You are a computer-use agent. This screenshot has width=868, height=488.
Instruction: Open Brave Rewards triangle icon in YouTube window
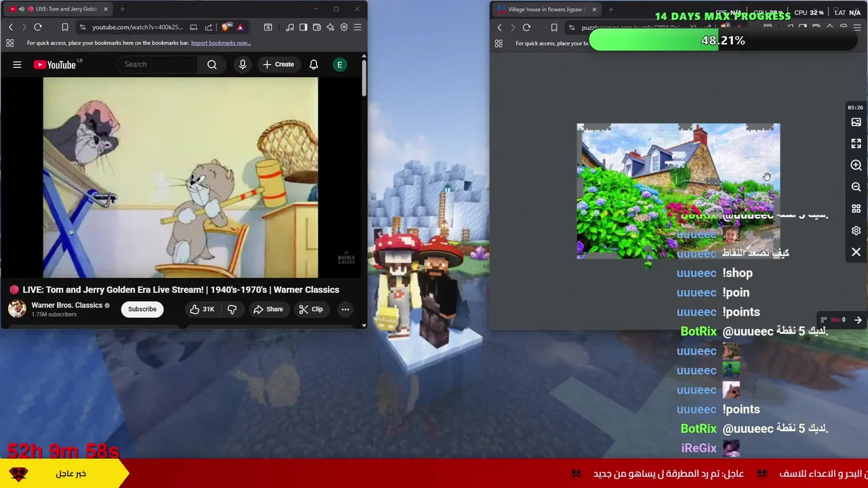(239, 27)
